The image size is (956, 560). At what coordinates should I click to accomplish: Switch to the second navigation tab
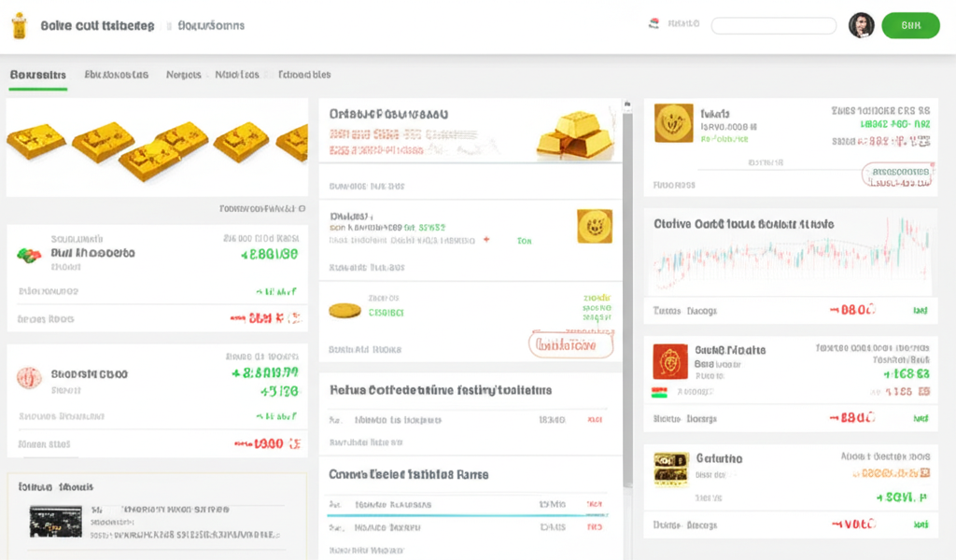coord(116,75)
